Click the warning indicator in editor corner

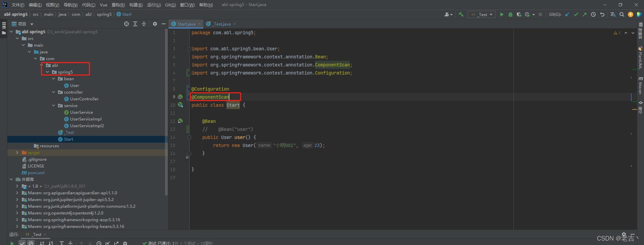pos(617,33)
